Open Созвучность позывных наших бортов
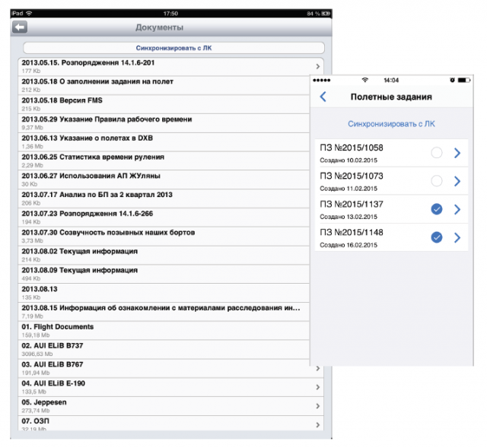The height and width of the screenshot is (448, 487). point(164,237)
